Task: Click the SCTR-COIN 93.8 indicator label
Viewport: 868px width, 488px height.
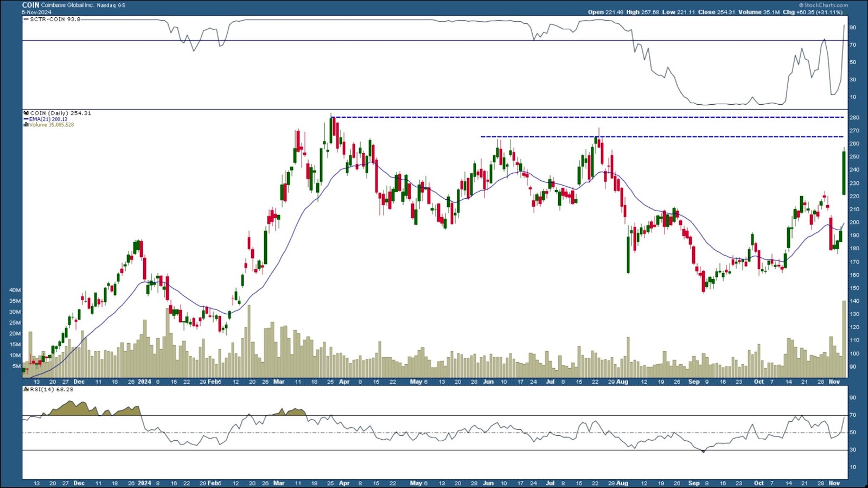Action: pos(55,20)
